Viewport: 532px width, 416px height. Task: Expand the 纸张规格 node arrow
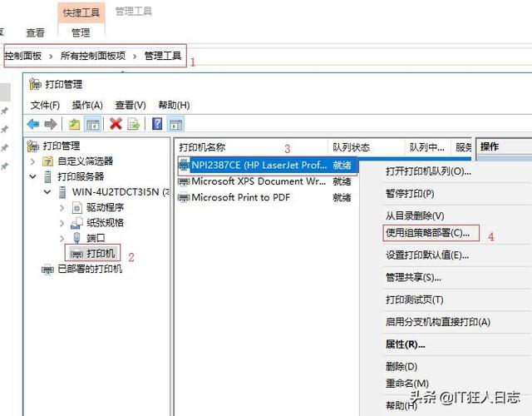point(62,222)
